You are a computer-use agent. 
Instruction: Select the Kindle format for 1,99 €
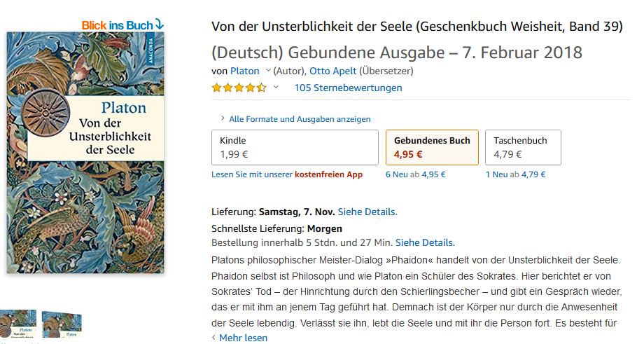click(295, 147)
